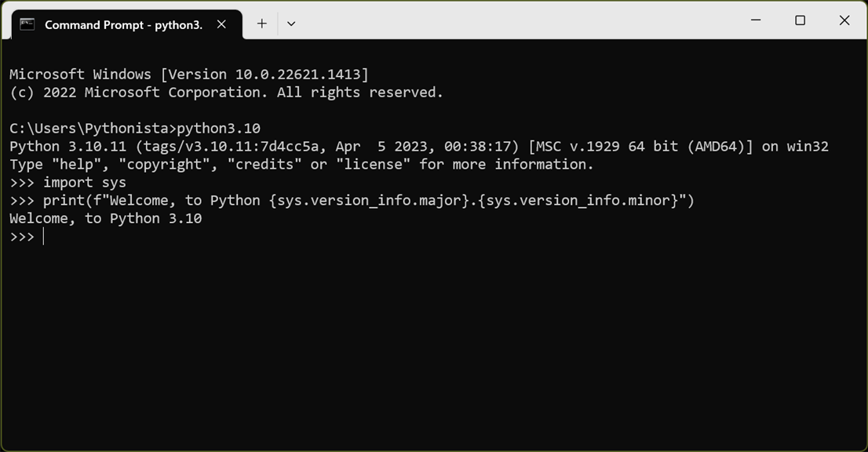Screen dimensions: 868x452
Task: Click the Microsoft Corporation copyright line
Action: coord(226,93)
